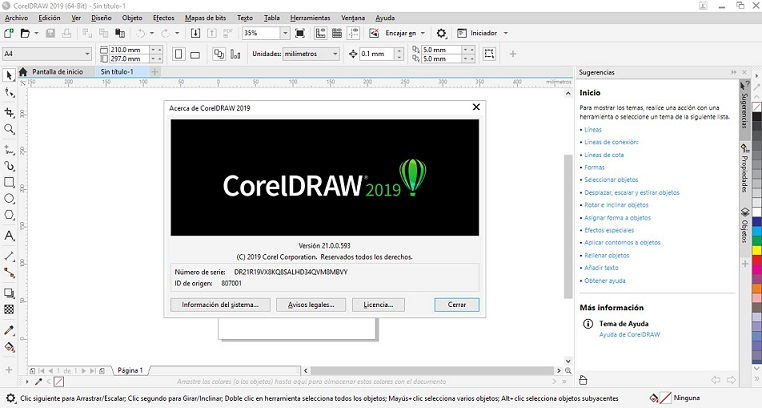Click the Avisos legales button

(311, 305)
